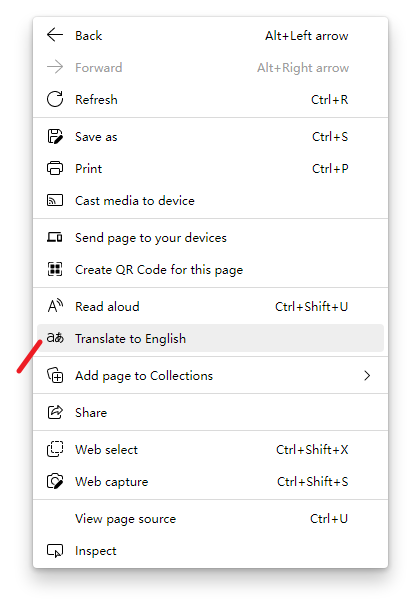Click the Translate language icon
This screenshot has height=609, width=417.
(55, 338)
